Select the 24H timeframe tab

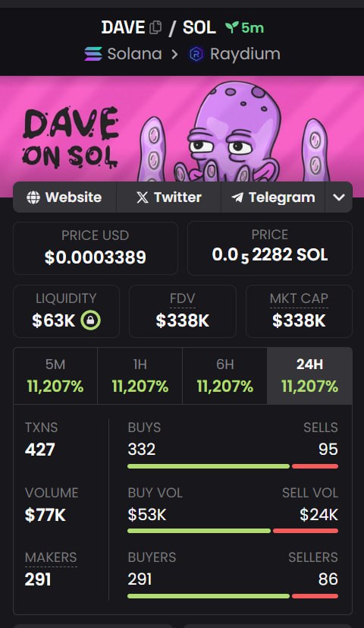309,376
